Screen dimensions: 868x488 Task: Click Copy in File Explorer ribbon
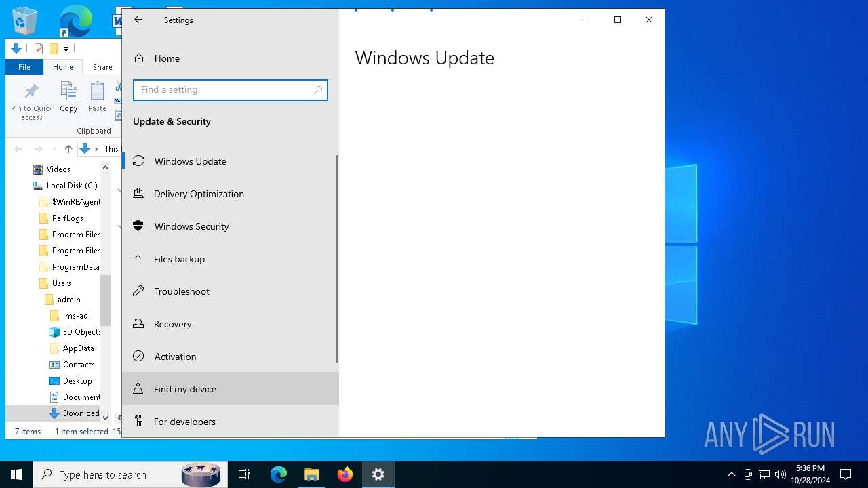68,97
